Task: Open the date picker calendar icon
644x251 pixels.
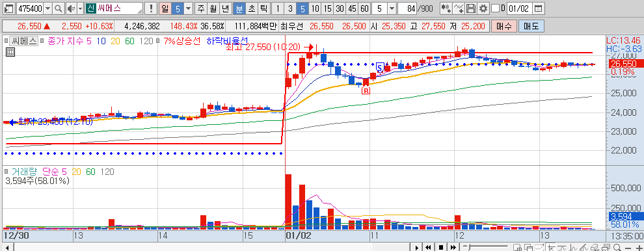Action: [539, 8]
